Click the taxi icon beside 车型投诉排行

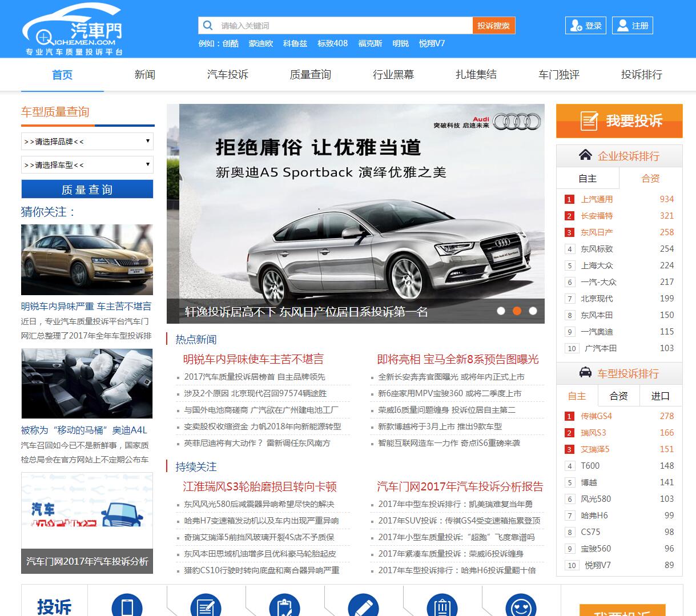(585, 373)
